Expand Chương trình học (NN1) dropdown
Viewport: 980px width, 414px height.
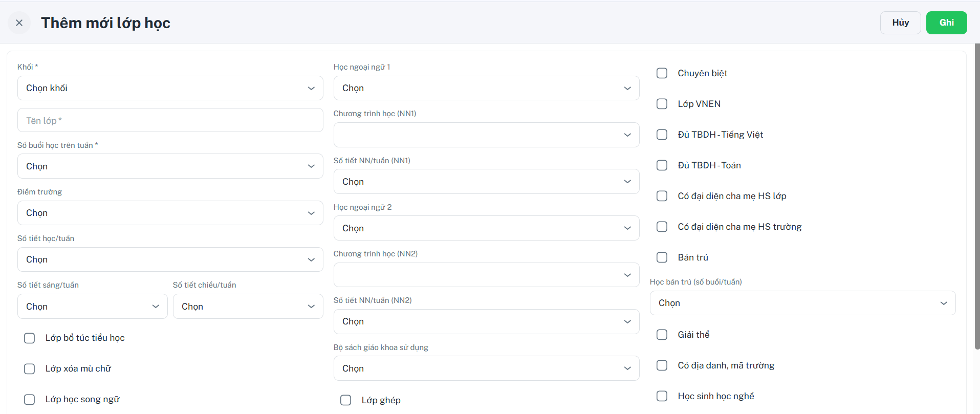coord(486,135)
